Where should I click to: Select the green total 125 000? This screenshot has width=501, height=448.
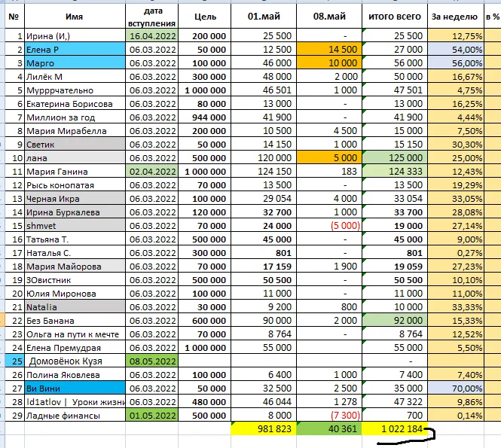coord(395,158)
